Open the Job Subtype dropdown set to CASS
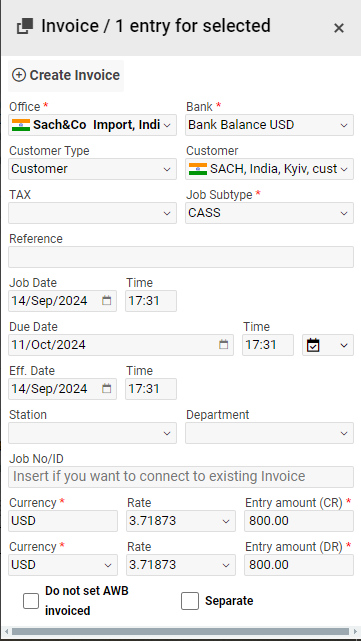 269,213
